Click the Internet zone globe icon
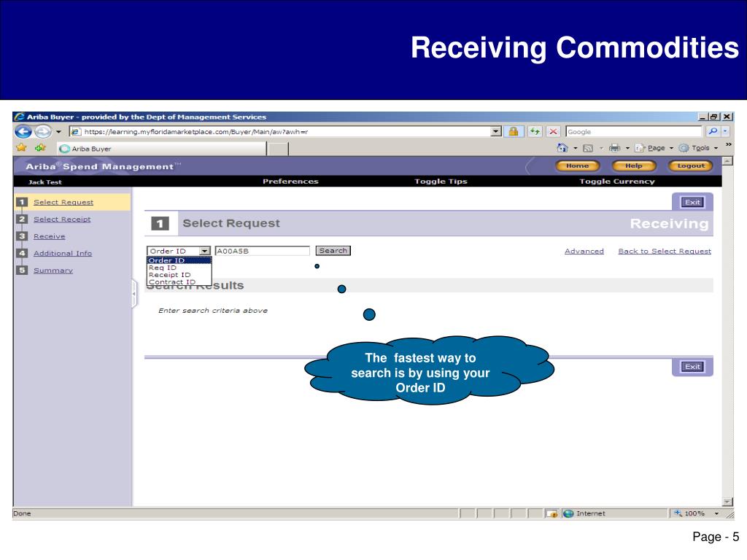The height and width of the screenshot is (560, 747). pyautogui.click(x=568, y=513)
